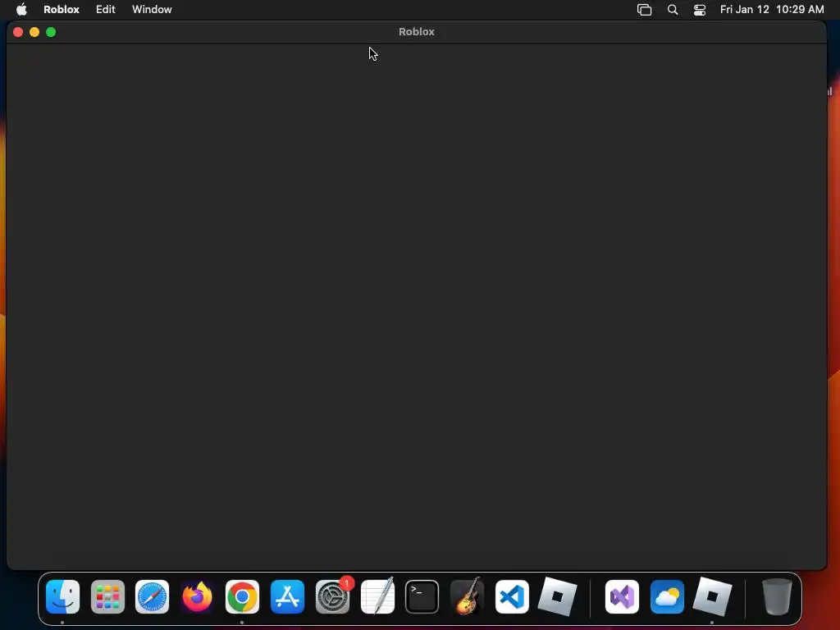Image resolution: width=840 pixels, height=630 pixels.
Task: Open the purple Visual Studio dock icon
Action: 622,597
